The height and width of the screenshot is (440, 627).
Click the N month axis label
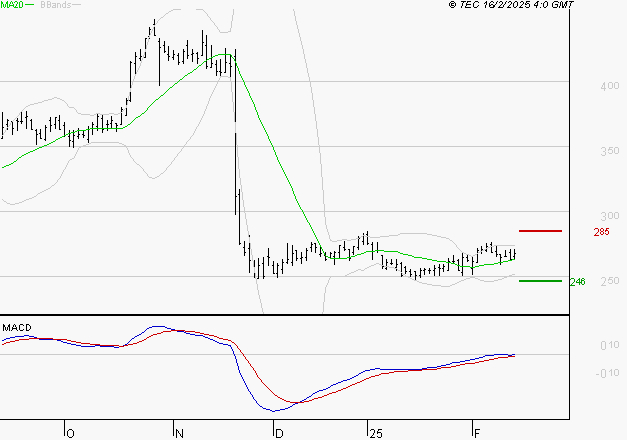point(179,434)
